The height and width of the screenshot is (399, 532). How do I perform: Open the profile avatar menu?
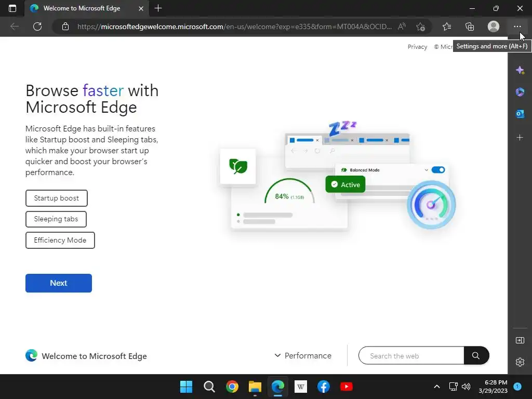494,26
